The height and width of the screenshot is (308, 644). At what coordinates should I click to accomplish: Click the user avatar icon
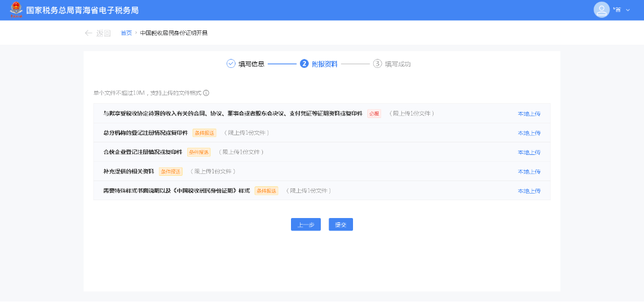coord(602,10)
